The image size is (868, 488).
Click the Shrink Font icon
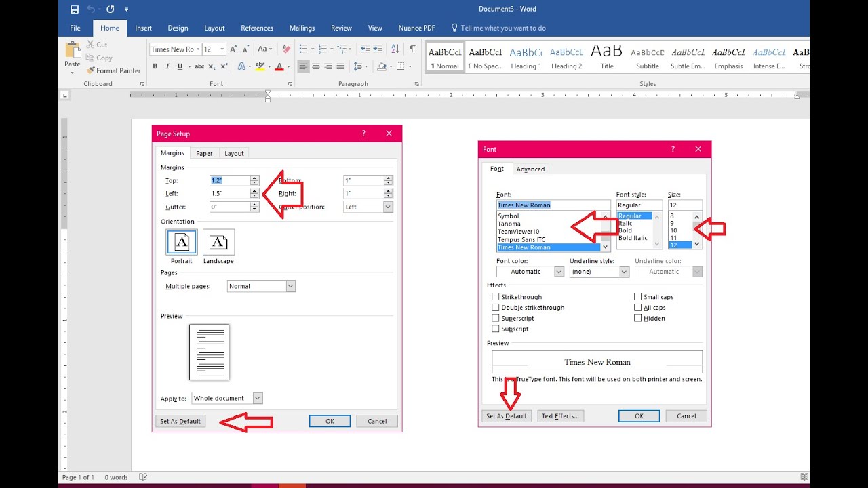246,49
